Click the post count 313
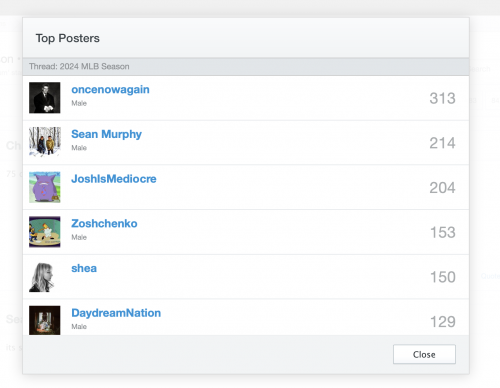Viewport: 500px width, 388px height. point(442,98)
